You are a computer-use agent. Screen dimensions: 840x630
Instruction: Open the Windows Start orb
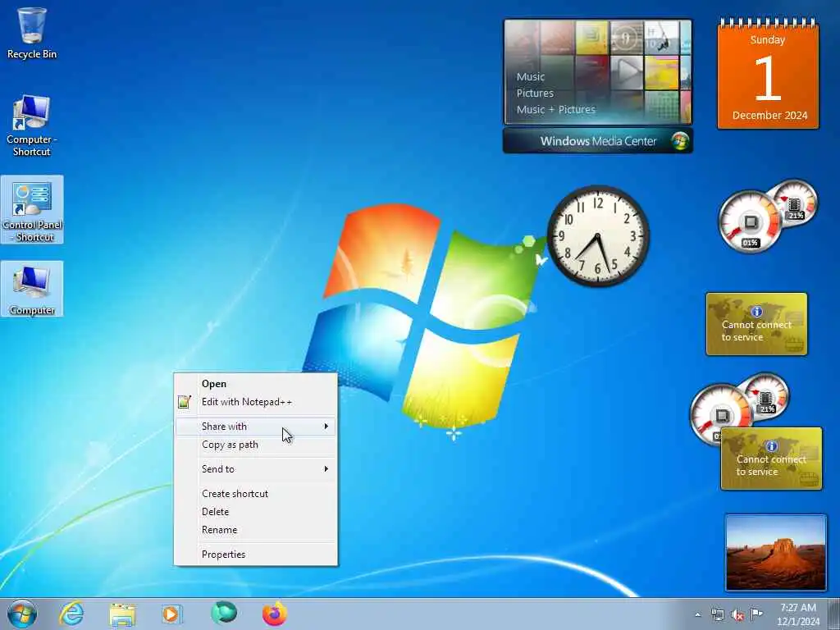click(22, 614)
